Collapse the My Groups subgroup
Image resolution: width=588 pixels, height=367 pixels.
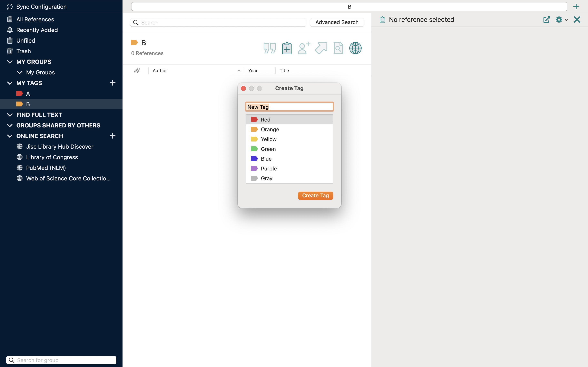coord(20,72)
